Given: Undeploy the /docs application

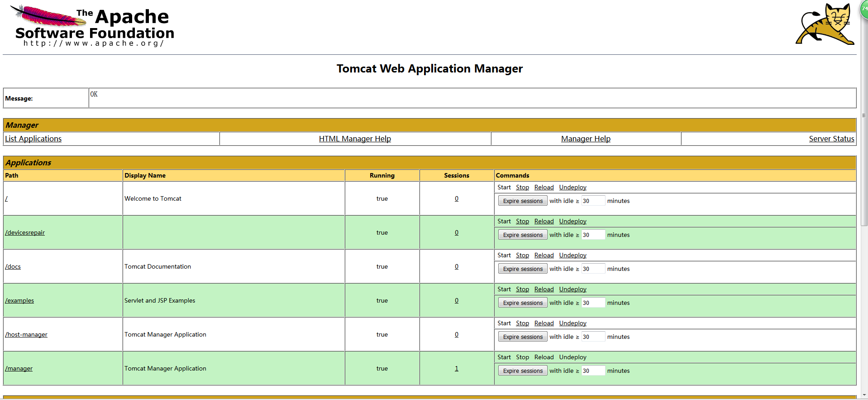Looking at the screenshot, I should coord(572,255).
